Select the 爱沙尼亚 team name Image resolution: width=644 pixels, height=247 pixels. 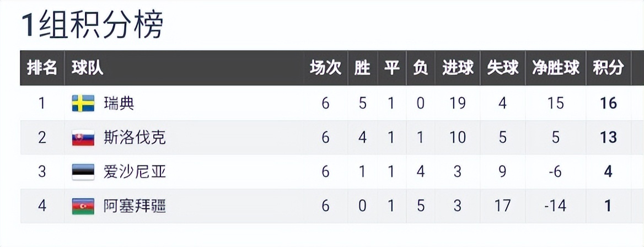pyautogui.click(x=135, y=172)
